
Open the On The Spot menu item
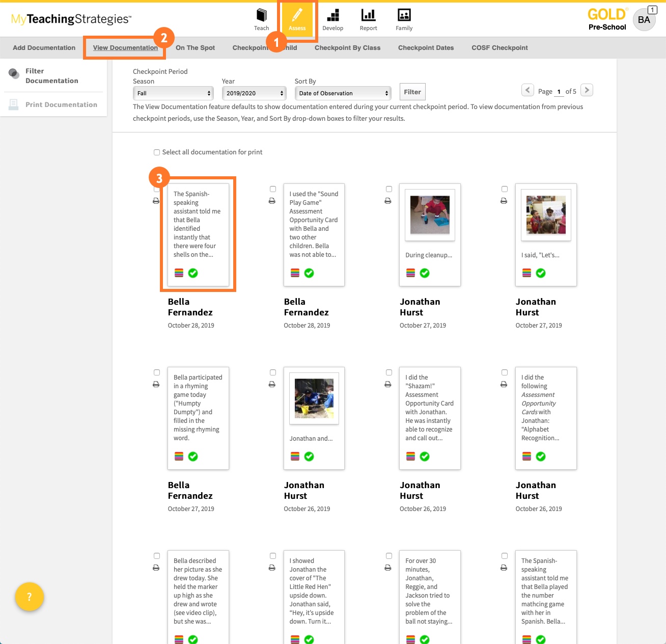pos(195,47)
